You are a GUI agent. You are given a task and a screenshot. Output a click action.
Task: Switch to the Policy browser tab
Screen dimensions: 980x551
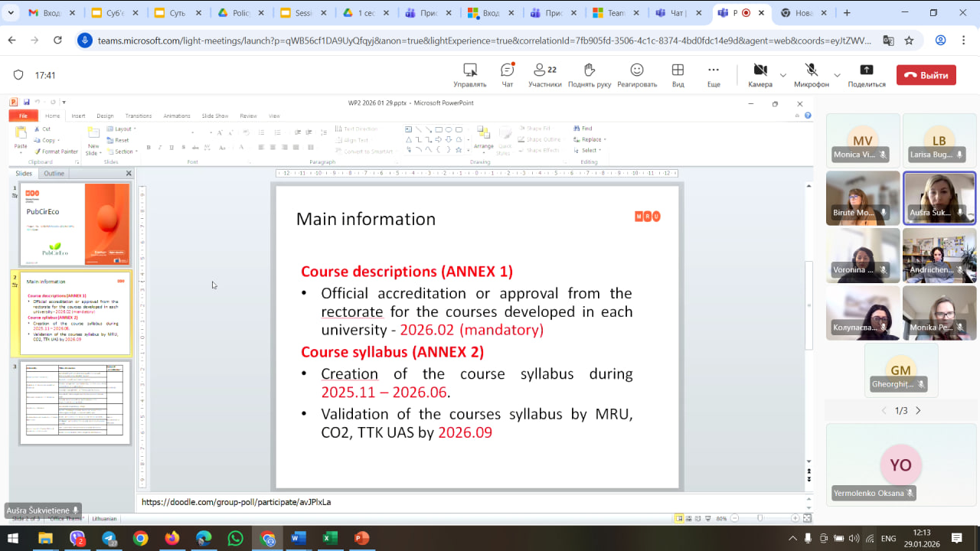point(240,13)
